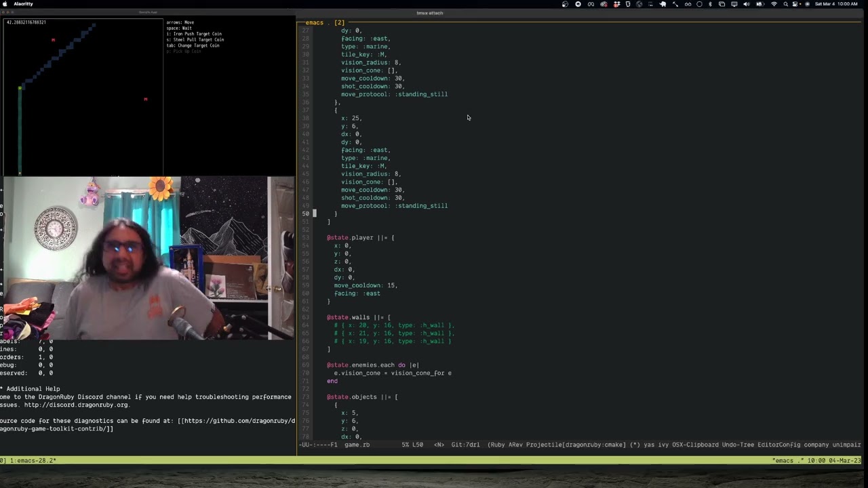Click 'orders: 1, 0' diagnostics row
This screenshot has height=488, width=868.
(x=26, y=357)
